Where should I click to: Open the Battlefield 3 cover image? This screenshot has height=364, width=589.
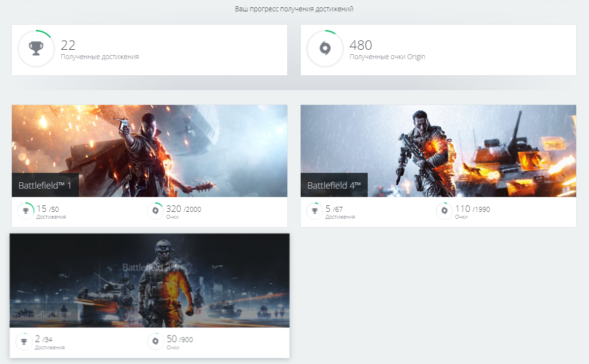[x=149, y=280]
